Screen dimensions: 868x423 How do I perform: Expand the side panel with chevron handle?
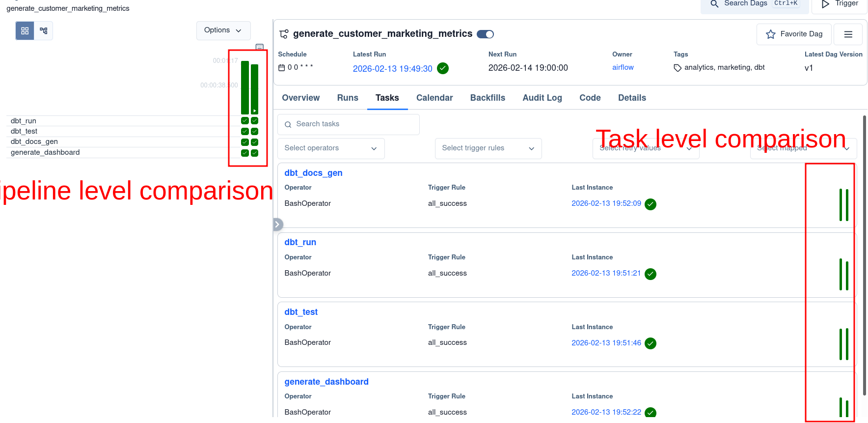tap(277, 225)
